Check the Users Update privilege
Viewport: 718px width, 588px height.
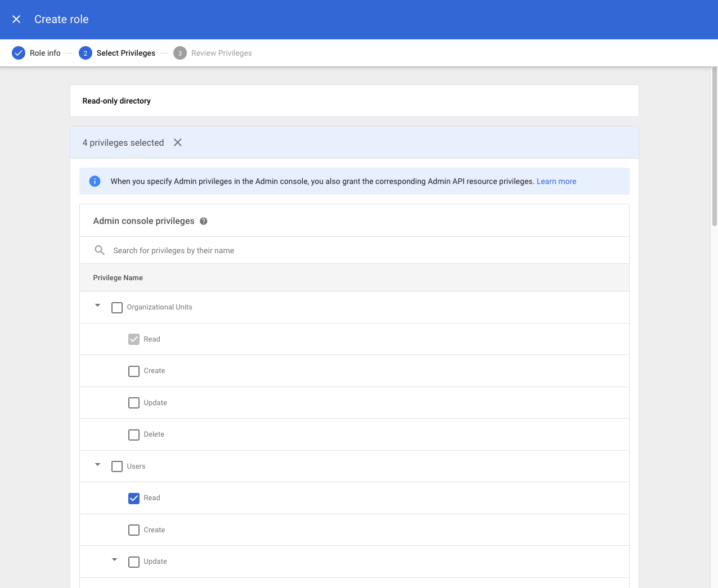point(134,562)
